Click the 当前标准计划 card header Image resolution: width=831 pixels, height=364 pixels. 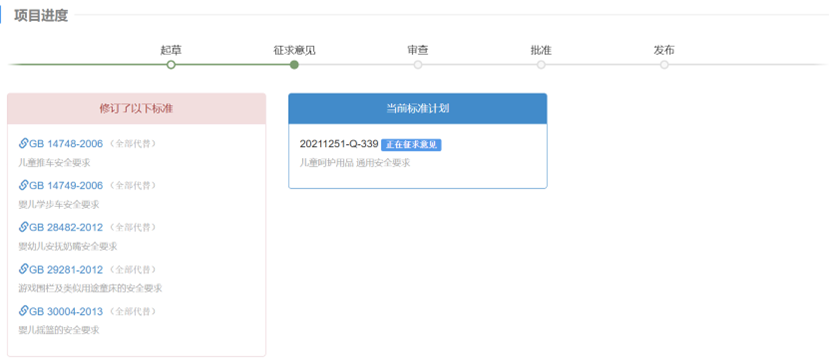tap(418, 109)
